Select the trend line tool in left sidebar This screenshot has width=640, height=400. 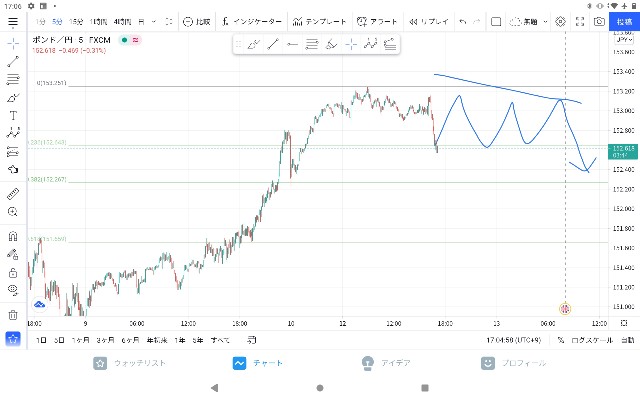[x=13, y=61]
